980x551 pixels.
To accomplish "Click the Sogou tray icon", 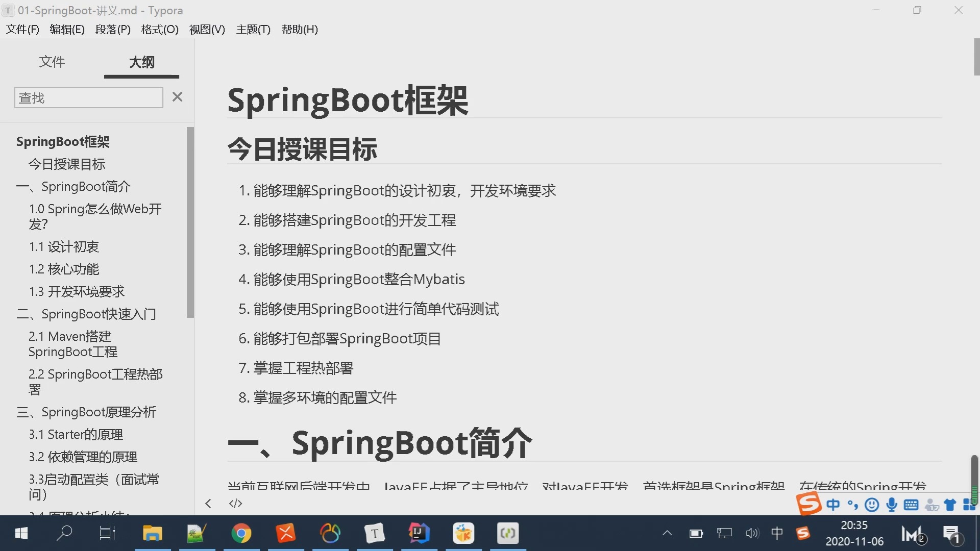I will 803,533.
